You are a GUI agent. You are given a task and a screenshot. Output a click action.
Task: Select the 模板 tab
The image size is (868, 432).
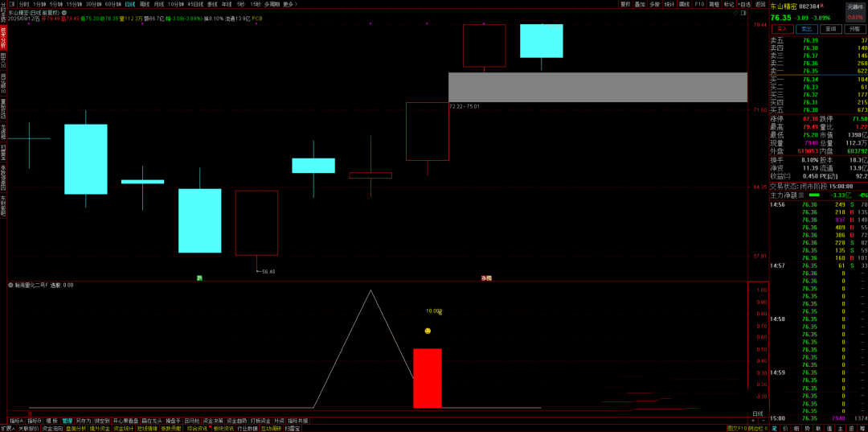pyautogui.click(x=51, y=421)
